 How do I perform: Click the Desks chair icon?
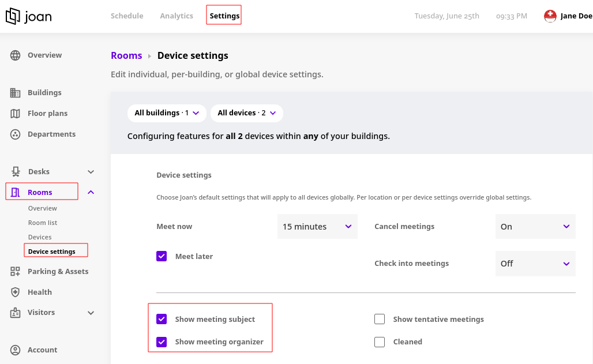click(16, 172)
